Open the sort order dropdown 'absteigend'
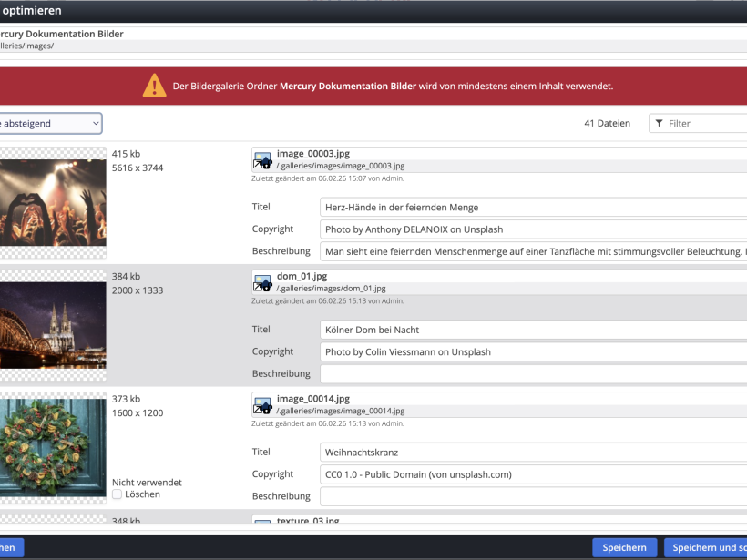 pyautogui.click(x=49, y=124)
